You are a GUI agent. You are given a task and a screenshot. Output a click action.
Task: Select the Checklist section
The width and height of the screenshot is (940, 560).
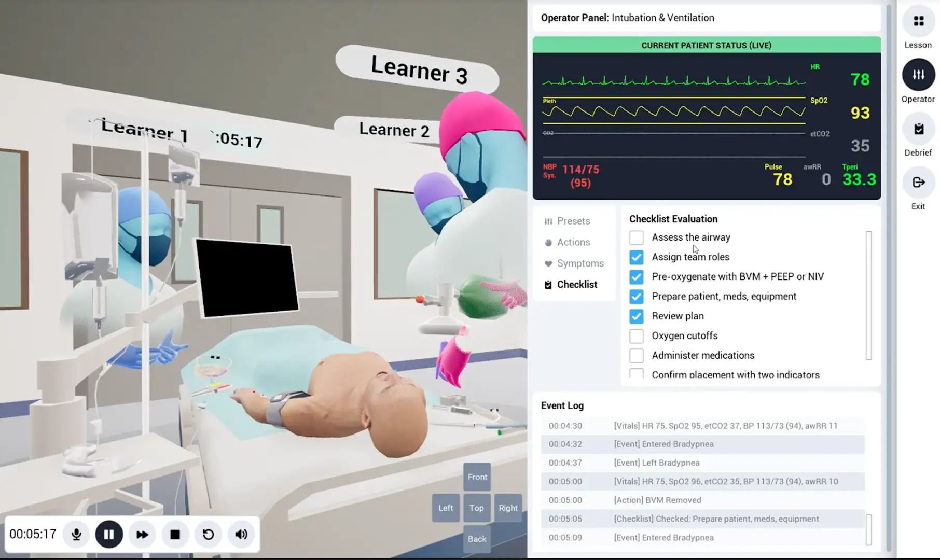pos(571,284)
